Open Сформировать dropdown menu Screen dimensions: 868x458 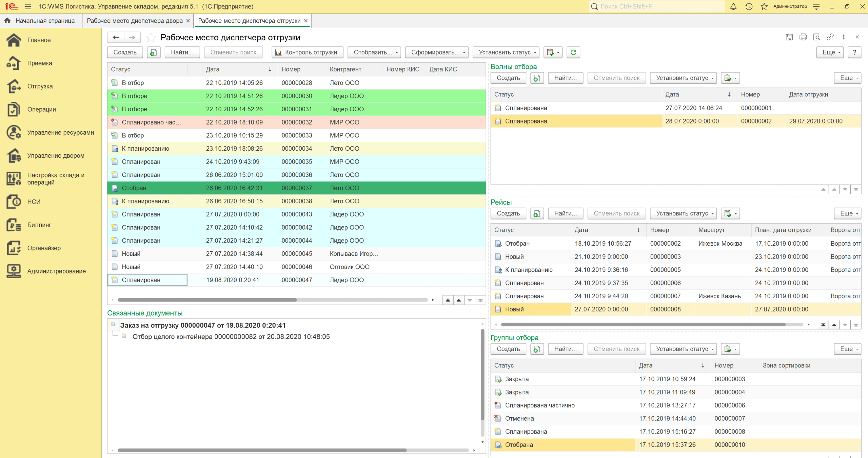pos(437,52)
